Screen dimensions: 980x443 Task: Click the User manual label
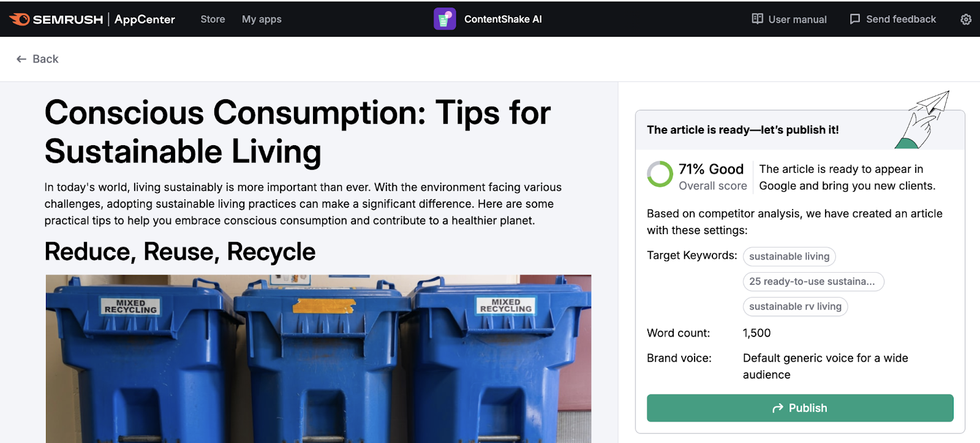tap(796, 19)
